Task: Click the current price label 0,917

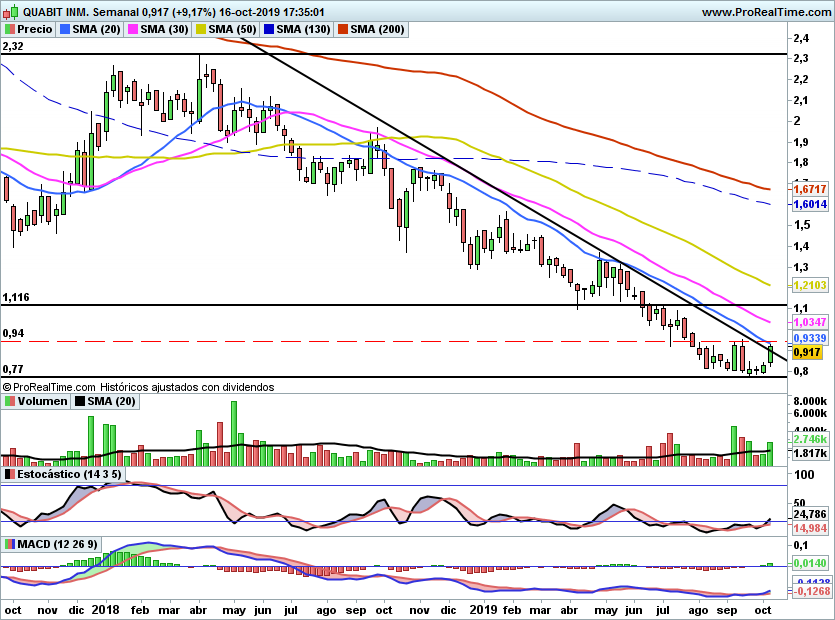Action: coord(809,352)
